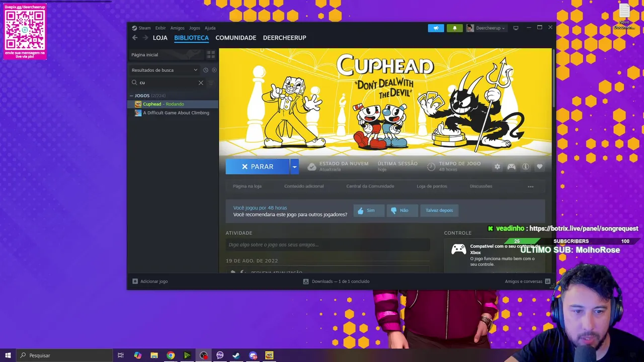Open the DEERCHEERUP profile tab
This screenshot has height=362, width=644.
point(284,38)
